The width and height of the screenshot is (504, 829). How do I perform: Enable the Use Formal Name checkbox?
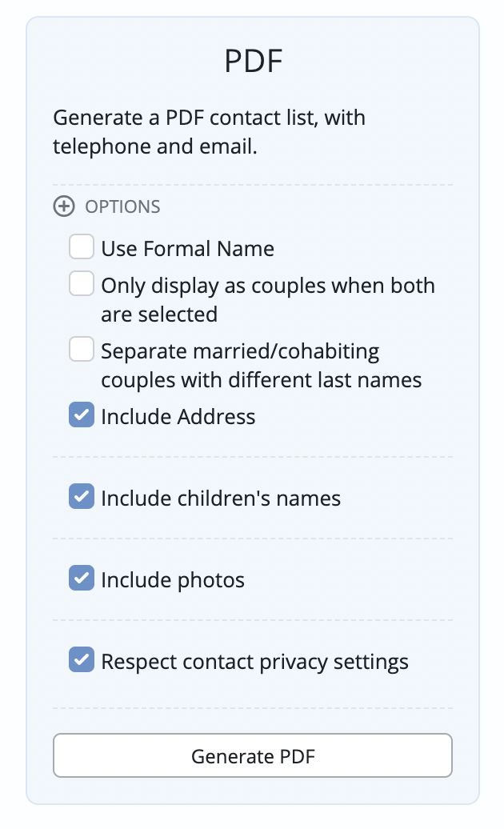pyautogui.click(x=82, y=247)
